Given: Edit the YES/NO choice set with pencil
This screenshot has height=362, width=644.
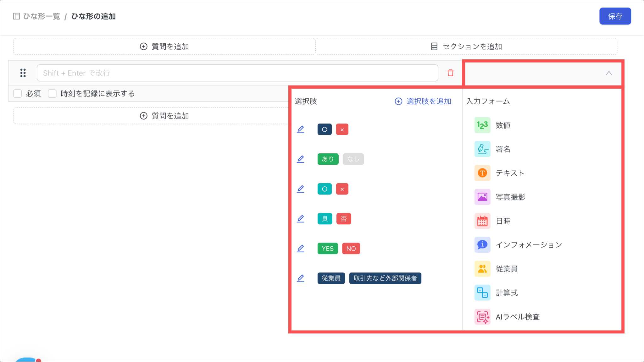Looking at the screenshot, I should click(x=301, y=249).
